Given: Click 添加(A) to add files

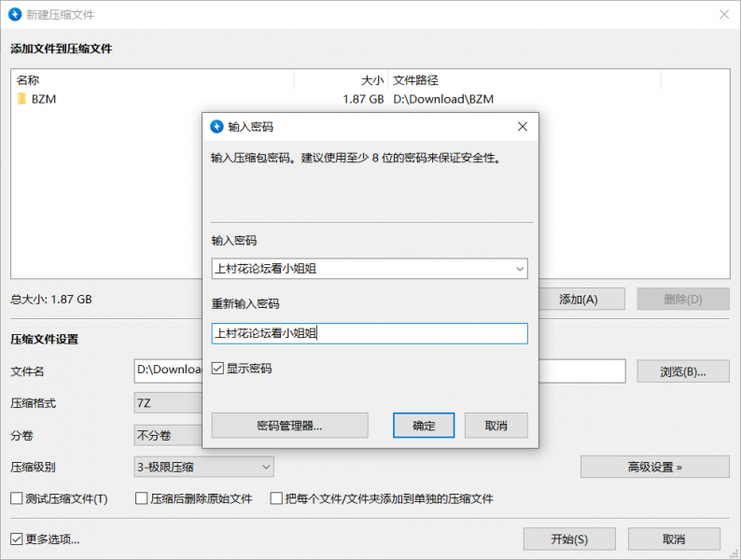Looking at the screenshot, I should 578,299.
